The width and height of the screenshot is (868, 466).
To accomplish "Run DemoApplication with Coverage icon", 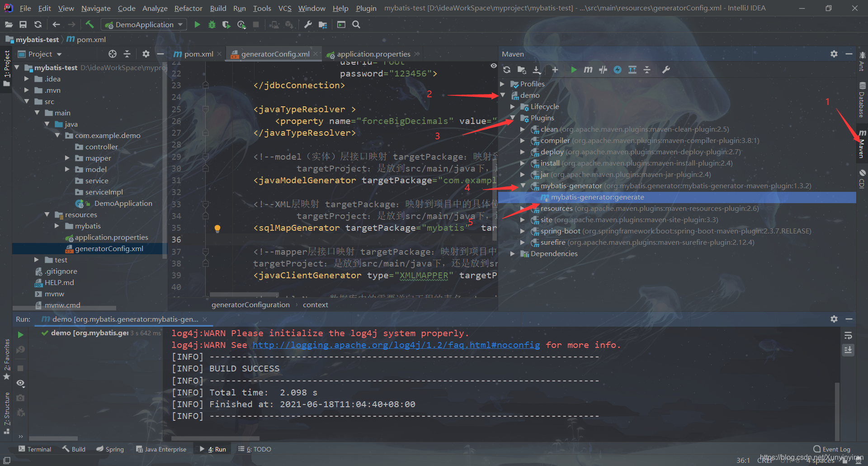I will (x=226, y=24).
